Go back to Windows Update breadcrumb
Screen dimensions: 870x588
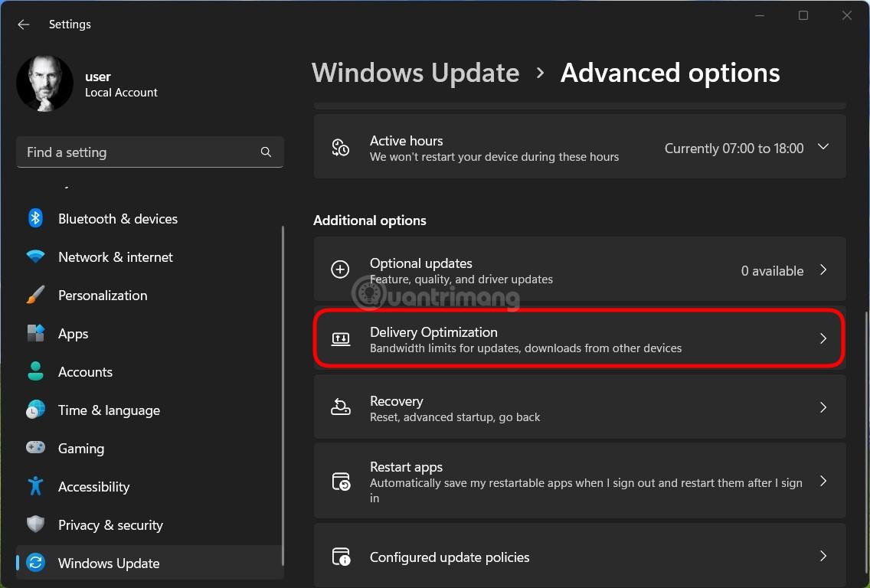pos(416,73)
